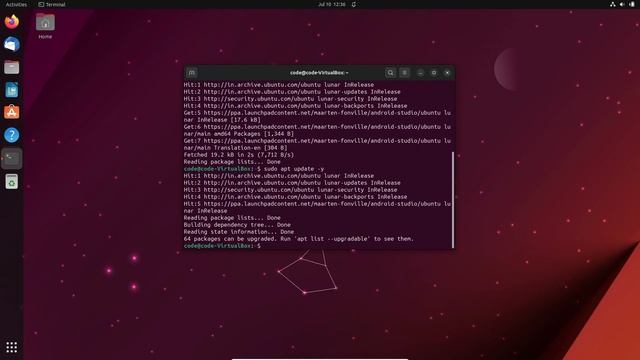This screenshot has width=640, height=360.
Task: Open the Files manager in the dock
Action: [x=11, y=67]
